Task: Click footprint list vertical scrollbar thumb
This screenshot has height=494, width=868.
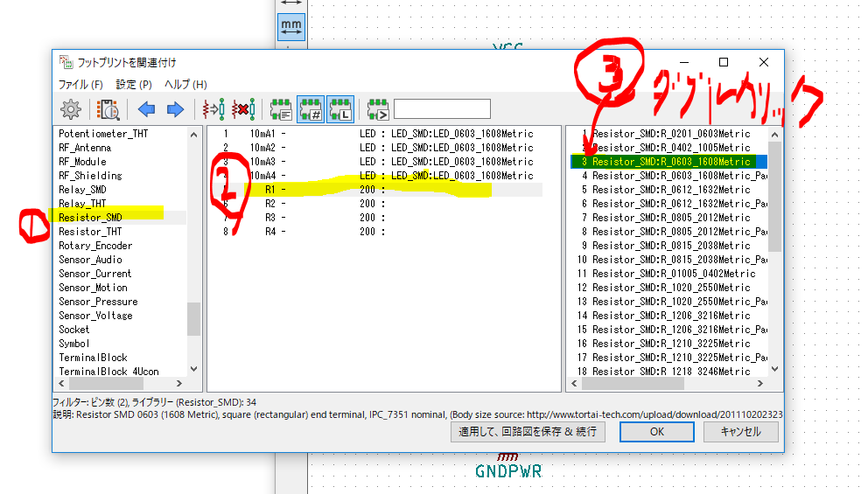Action: 775,197
